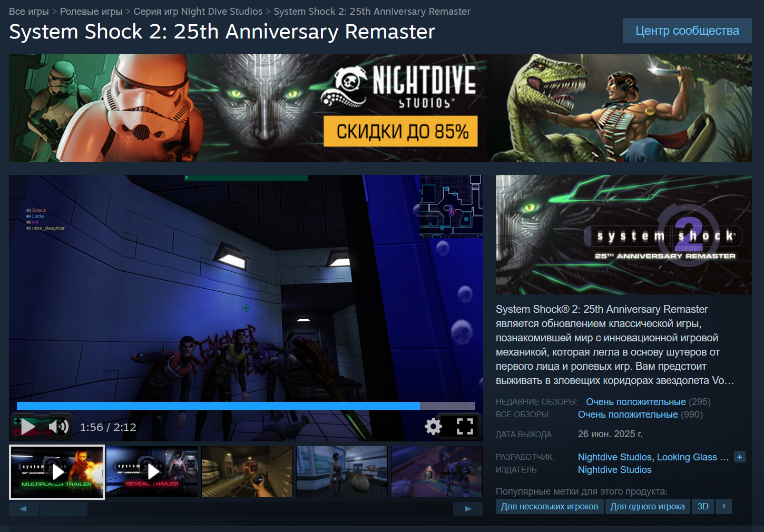Click the video progress bar
Screen dimensions: 764x532
[246, 406]
